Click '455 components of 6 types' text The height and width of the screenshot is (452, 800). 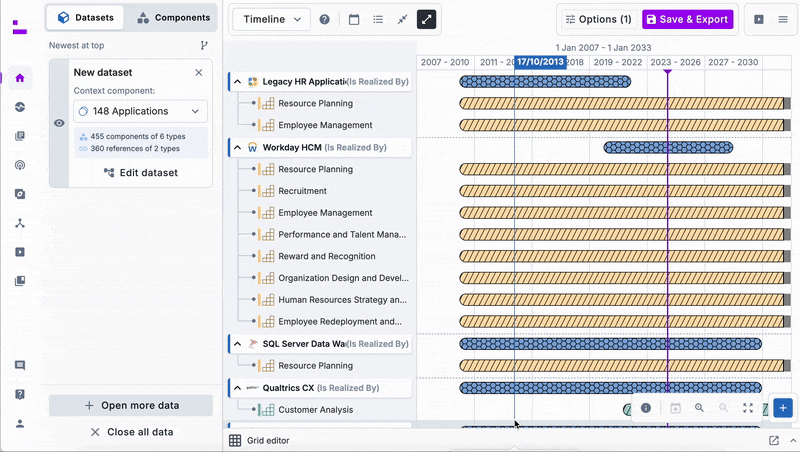click(x=138, y=136)
